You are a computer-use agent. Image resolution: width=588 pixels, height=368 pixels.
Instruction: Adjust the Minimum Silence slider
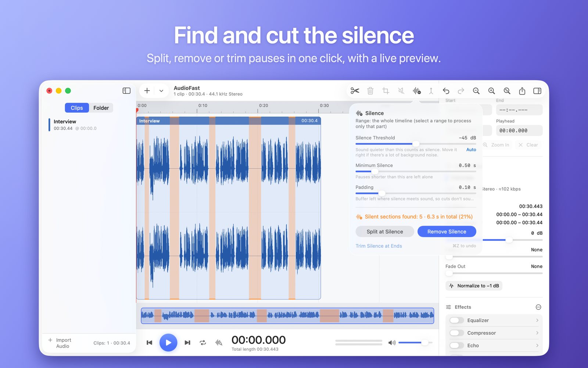point(416,171)
